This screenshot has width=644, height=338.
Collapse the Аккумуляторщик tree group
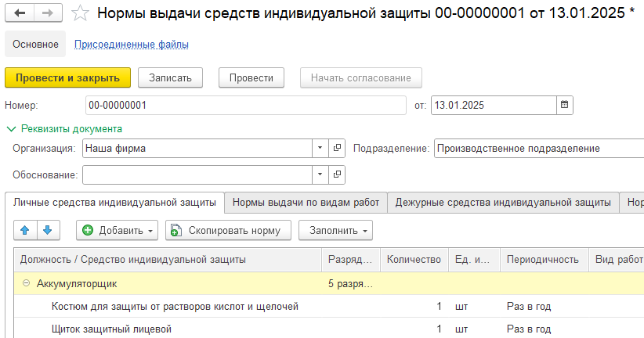point(27,283)
